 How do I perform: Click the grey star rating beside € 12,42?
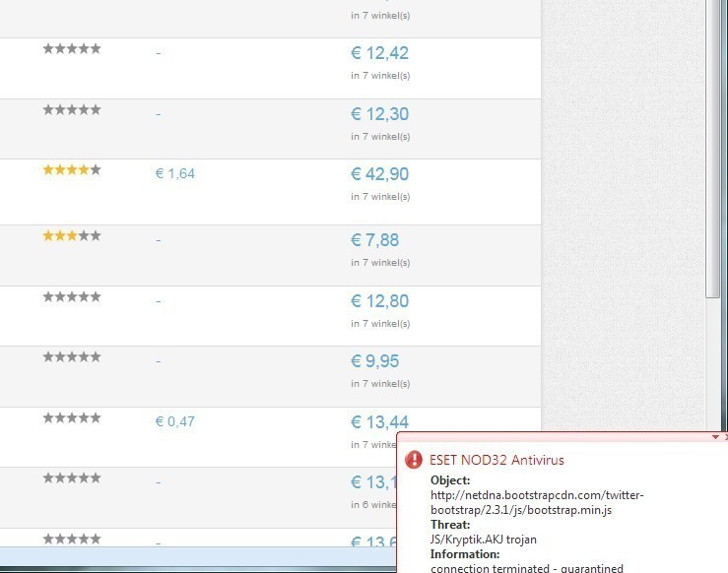point(72,49)
